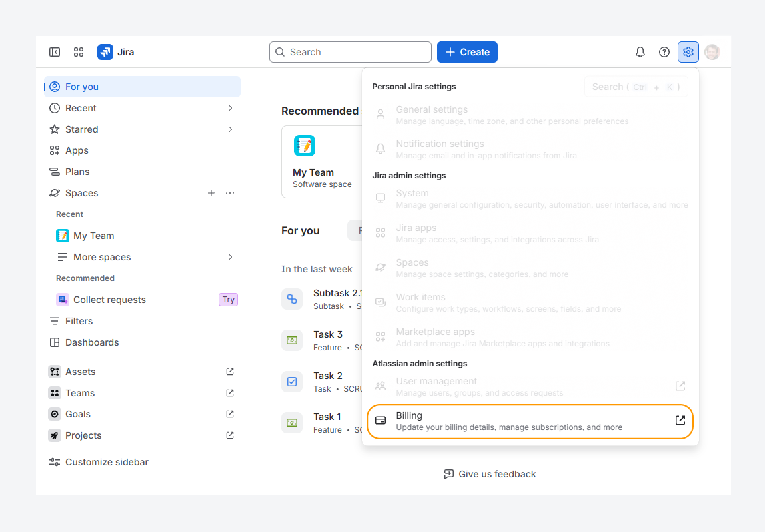Open Marketplace apps settings
The height and width of the screenshot is (532, 765).
tap(530, 338)
